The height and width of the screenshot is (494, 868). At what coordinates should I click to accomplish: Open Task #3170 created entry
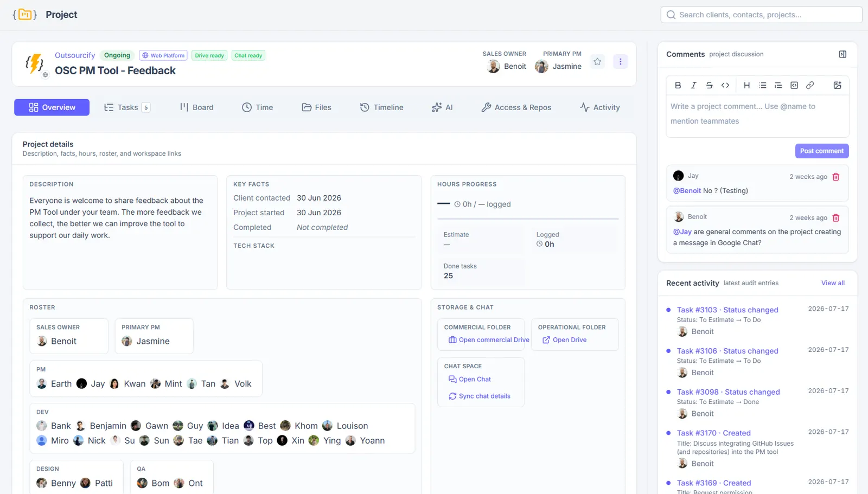pos(714,433)
